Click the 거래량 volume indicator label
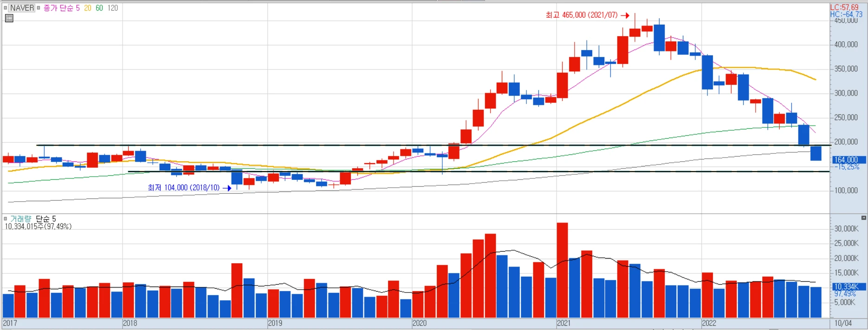Screen dimensions: 868x330 (x=21, y=219)
